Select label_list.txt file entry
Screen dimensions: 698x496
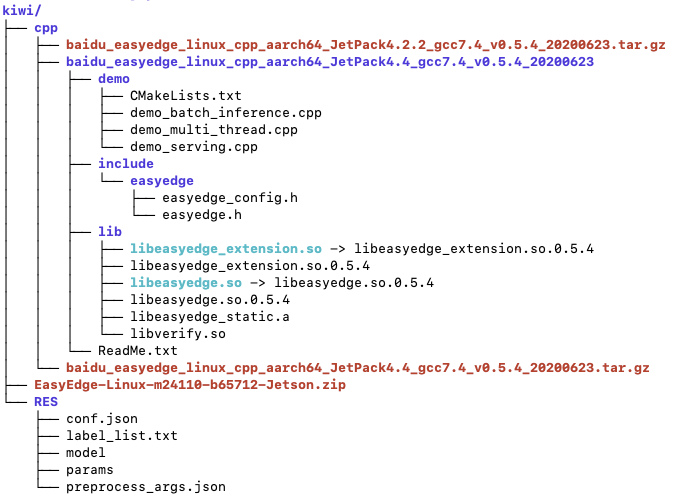[122, 436]
